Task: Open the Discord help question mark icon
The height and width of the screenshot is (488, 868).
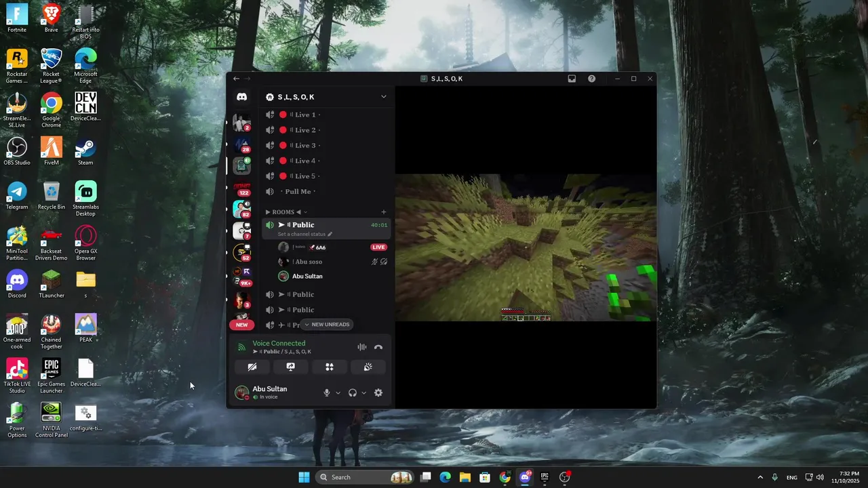Action: click(x=591, y=79)
